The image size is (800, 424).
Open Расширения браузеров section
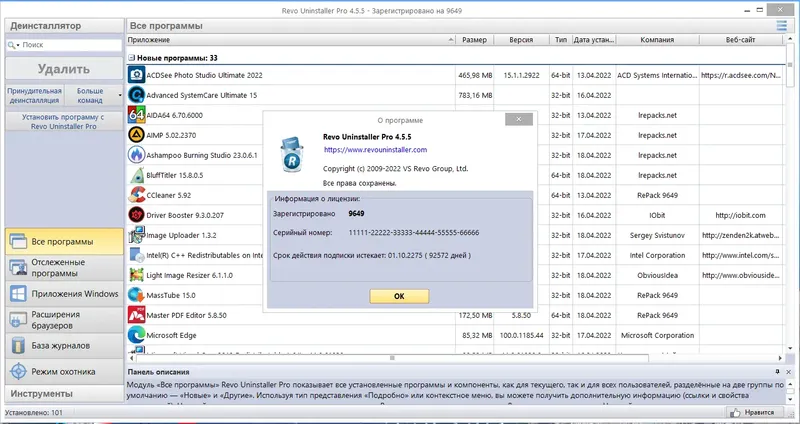click(64, 319)
